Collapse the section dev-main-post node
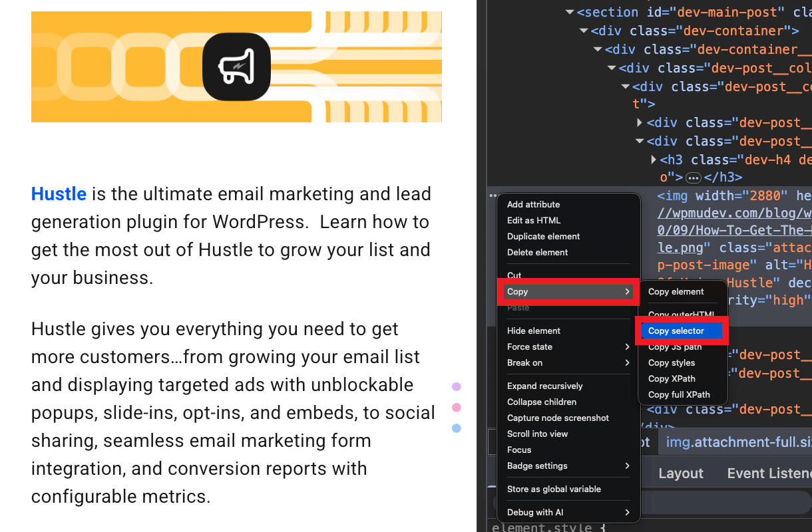Screen dimensions: 812x532 pos(570,12)
